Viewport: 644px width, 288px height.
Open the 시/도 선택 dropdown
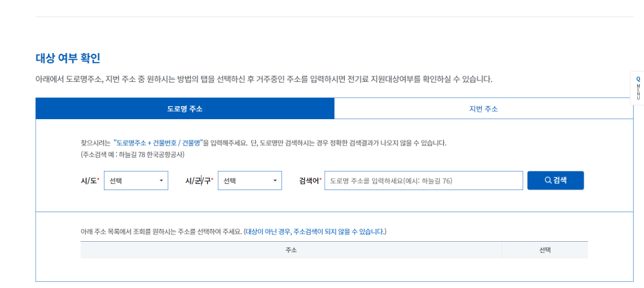[x=136, y=181]
